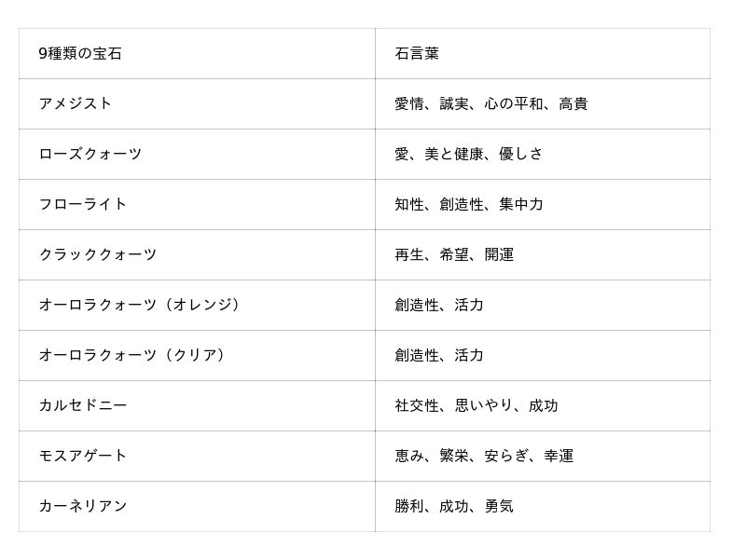Select オーロラクォーツ（オレンジ） cell

point(141,306)
